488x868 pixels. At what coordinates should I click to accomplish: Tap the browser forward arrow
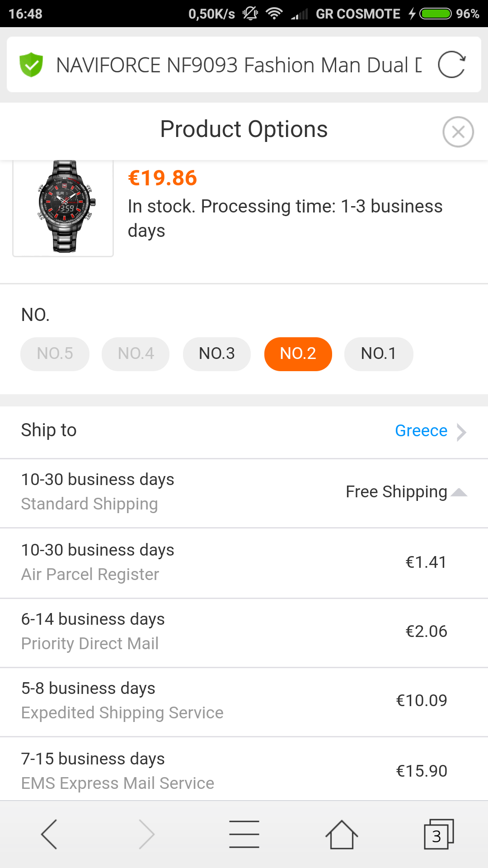[146, 834]
